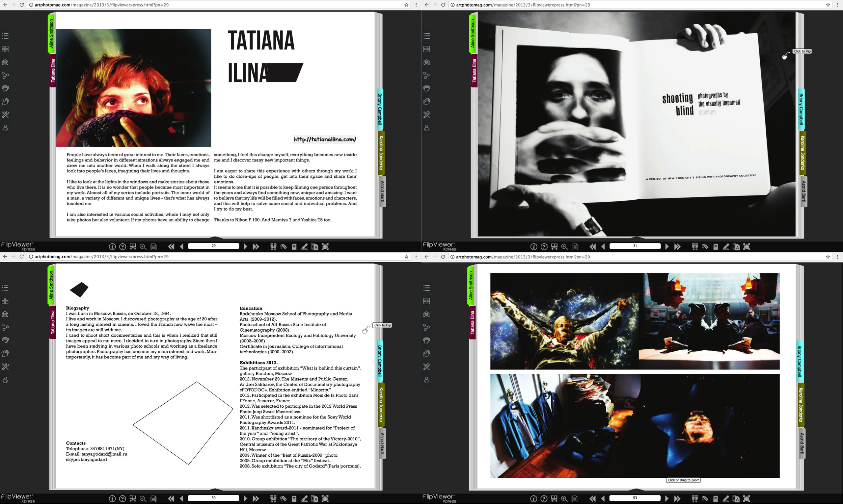
Task: Click the address bar in page 30 browser window
Action: 218,257
